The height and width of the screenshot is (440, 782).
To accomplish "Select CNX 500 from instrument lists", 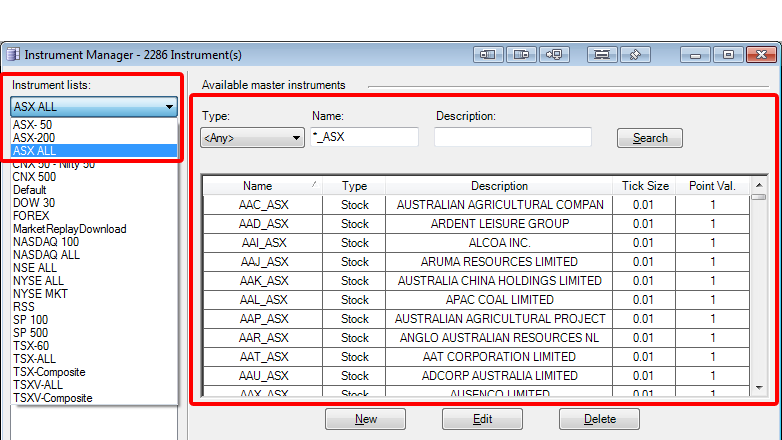I will (x=94, y=177).
